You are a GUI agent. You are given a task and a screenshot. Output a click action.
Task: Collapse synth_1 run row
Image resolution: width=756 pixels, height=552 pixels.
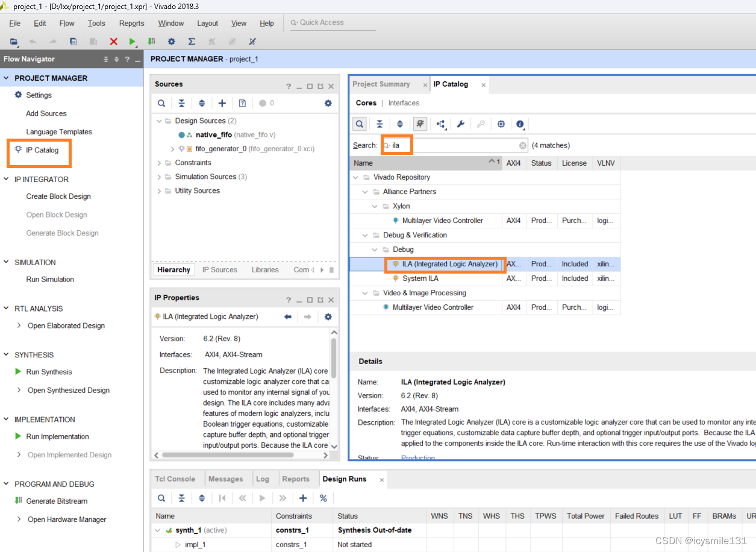point(158,530)
